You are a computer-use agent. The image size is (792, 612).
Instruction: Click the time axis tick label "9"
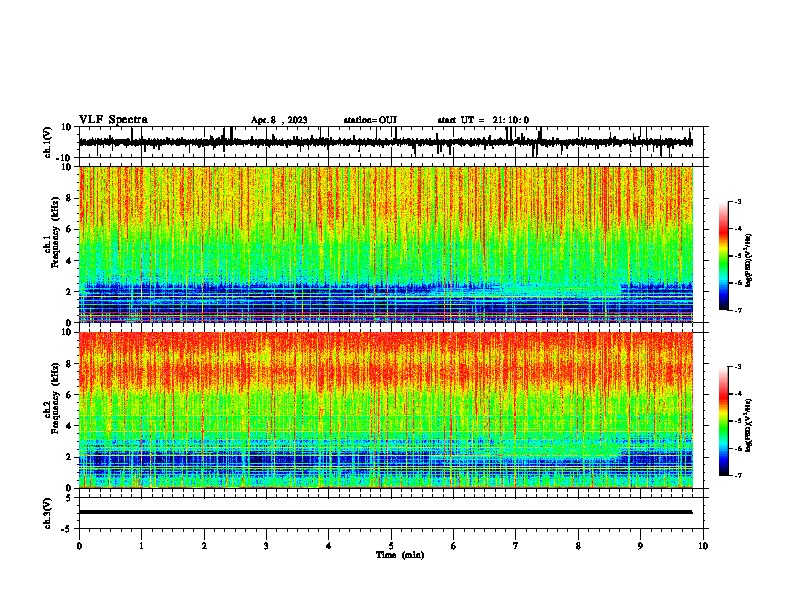(640, 546)
